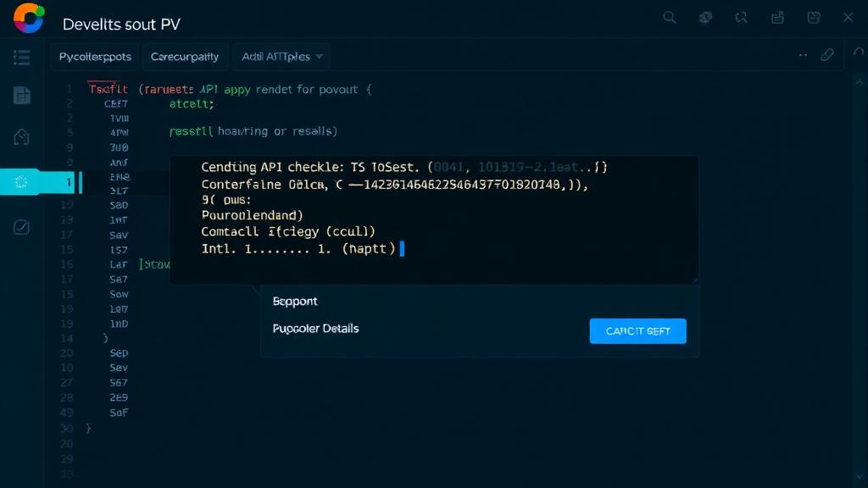868x488 pixels.
Task: Expand the Adtil ATTples dropdown
Action: point(281,57)
